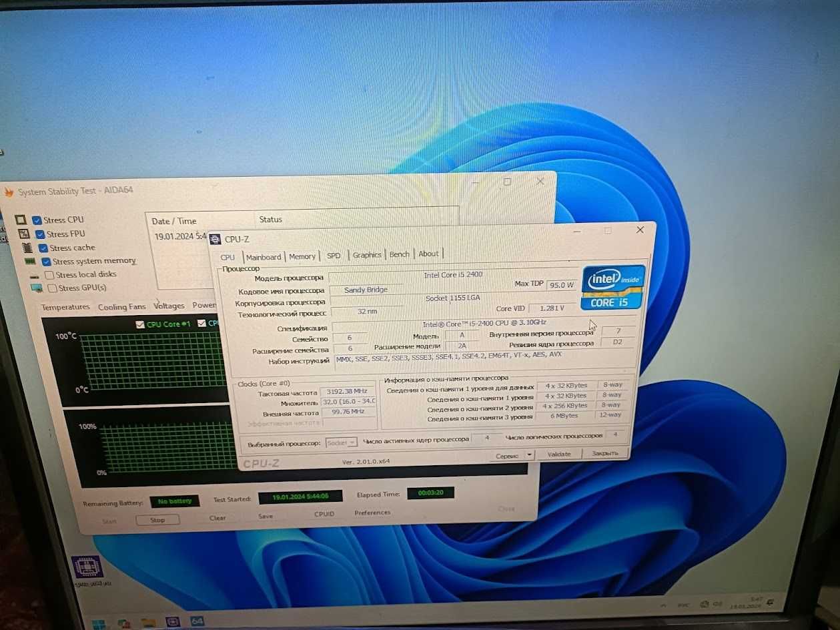
Task: Click the CPU-Z window title bar icon
Action: pos(216,239)
